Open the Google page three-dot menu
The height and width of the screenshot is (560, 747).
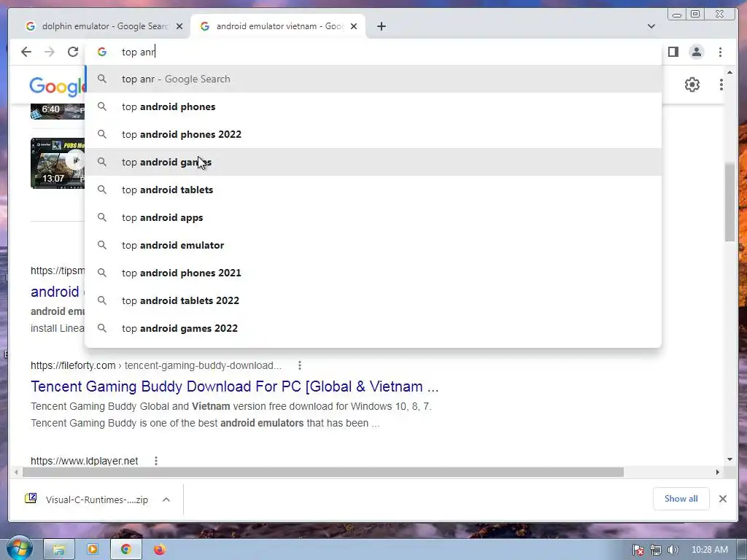pos(721,85)
